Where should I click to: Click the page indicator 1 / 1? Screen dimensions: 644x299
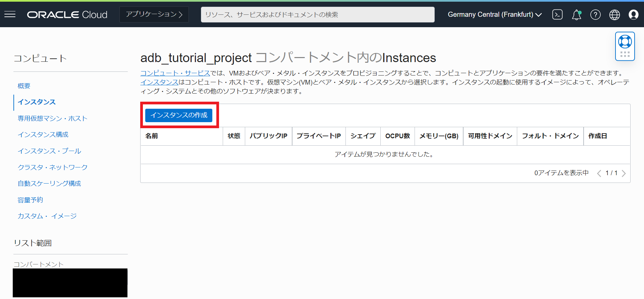pos(611,173)
